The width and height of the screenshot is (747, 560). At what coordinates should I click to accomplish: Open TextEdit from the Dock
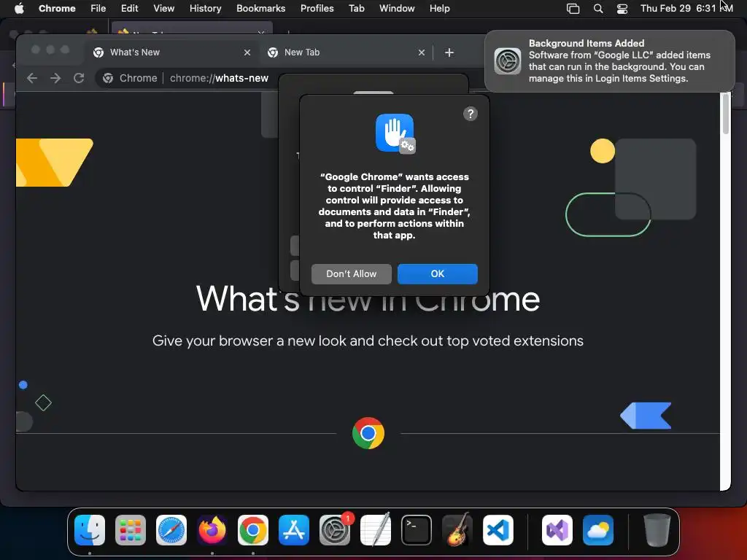pyautogui.click(x=376, y=530)
